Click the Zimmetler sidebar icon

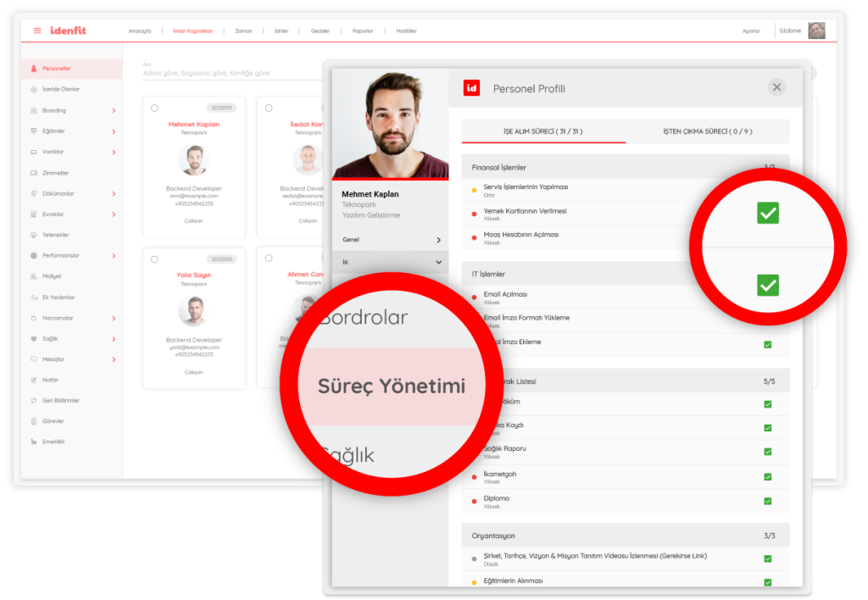pyautogui.click(x=33, y=173)
